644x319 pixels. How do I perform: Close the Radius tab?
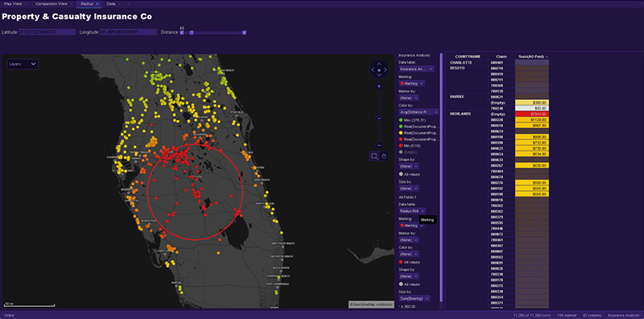click(97, 4)
